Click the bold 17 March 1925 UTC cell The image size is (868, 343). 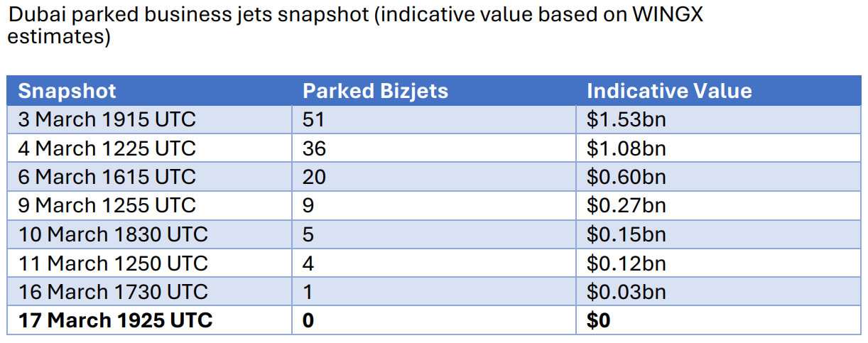[x=115, y=320]
